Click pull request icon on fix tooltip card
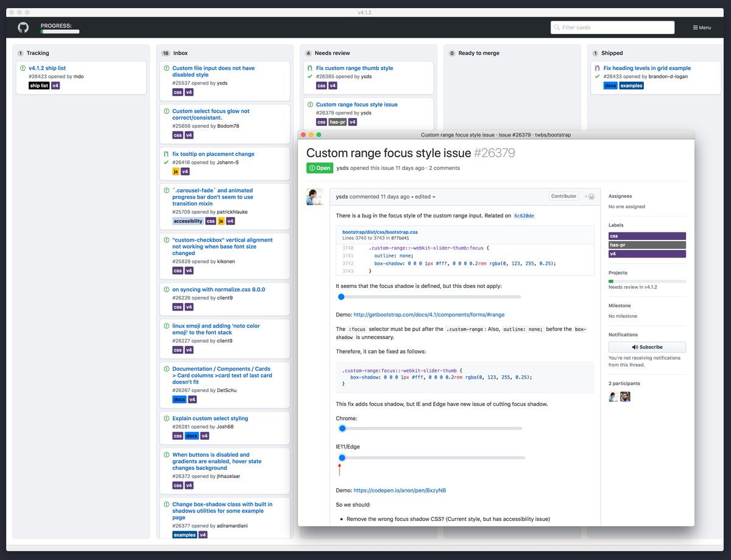731x560 pixels. tap(166, 154)
